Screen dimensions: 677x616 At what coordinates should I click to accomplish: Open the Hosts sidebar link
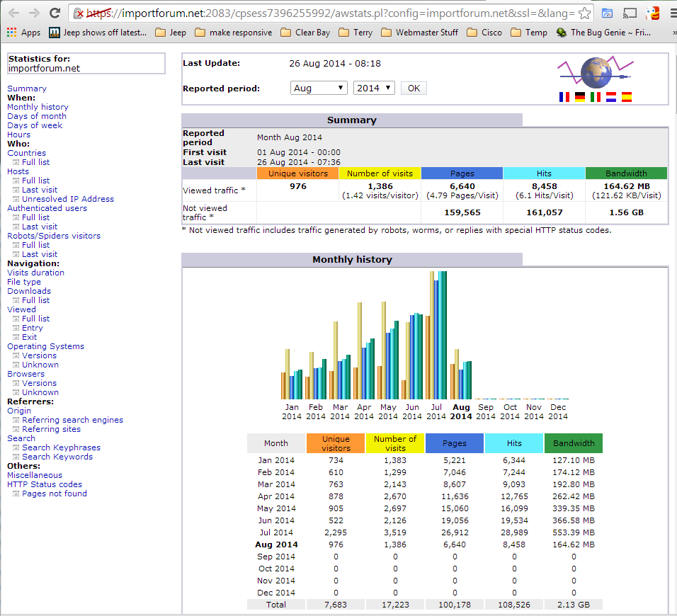pyautogui.click(x=18, y=171)
